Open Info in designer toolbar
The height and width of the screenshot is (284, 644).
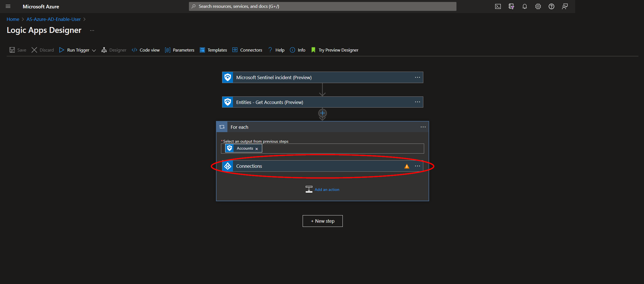pos(298,50)
